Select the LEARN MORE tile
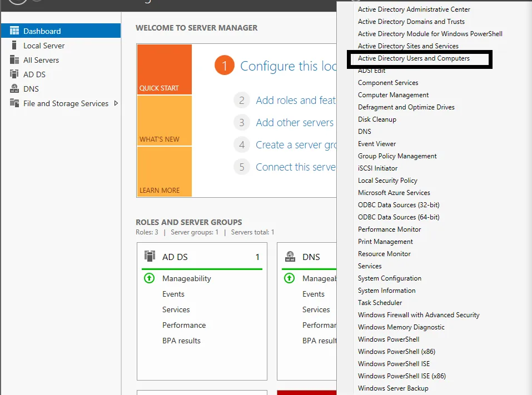This screenshot has height=395, width=532. pyautogui.click(x=165, y=172)
